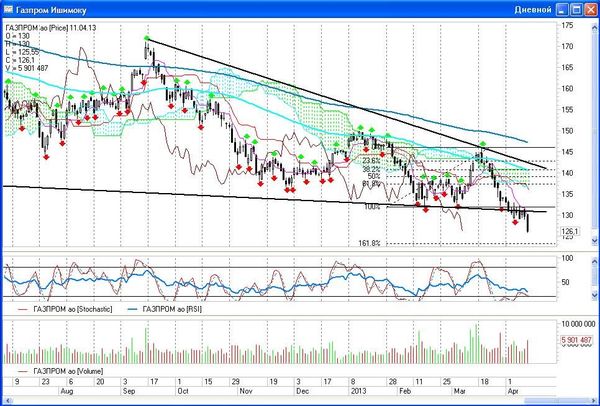Click the volume value label 5 901 487 on axis

(x=576, y=340)
